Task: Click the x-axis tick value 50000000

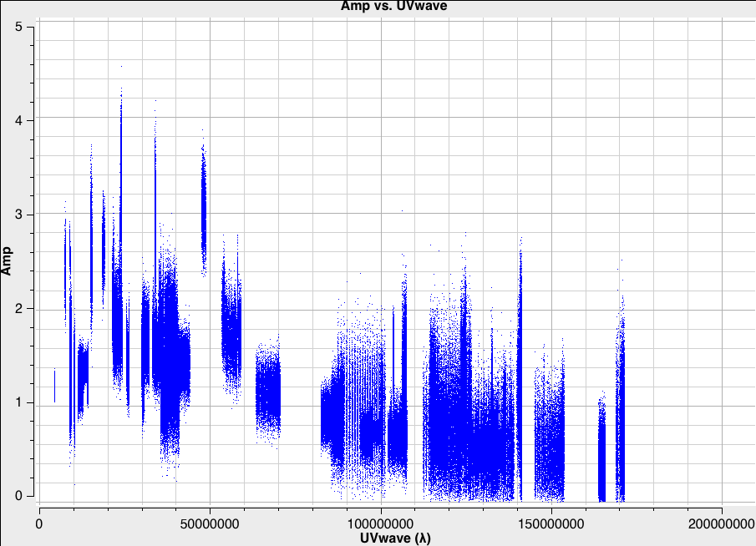Action: (210, 523)
